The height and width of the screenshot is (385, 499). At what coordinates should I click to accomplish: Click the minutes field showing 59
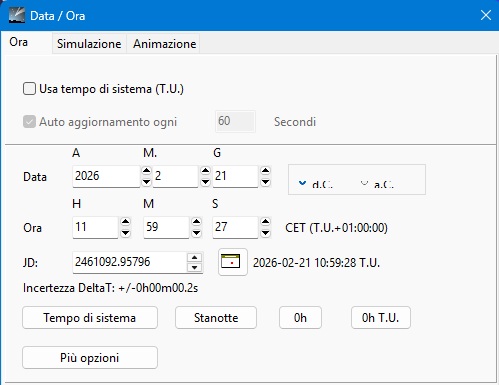(166, 227)
